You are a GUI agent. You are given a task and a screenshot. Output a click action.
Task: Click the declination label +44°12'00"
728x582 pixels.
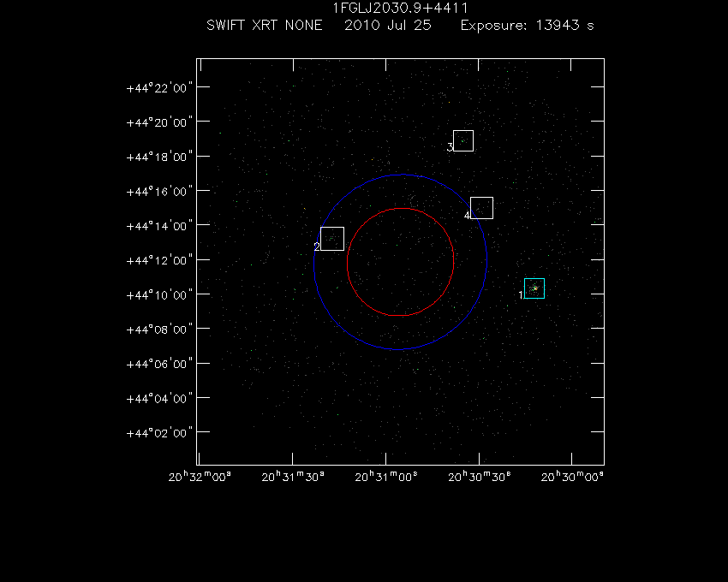coord(159,260)
